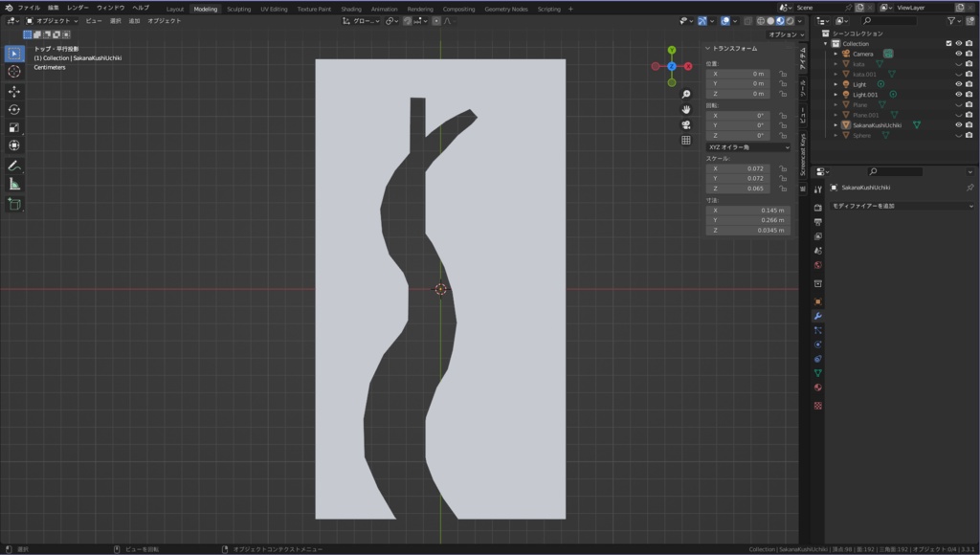Select the Rotate tool
Screen dimensions: 980x555
[14, 109]
